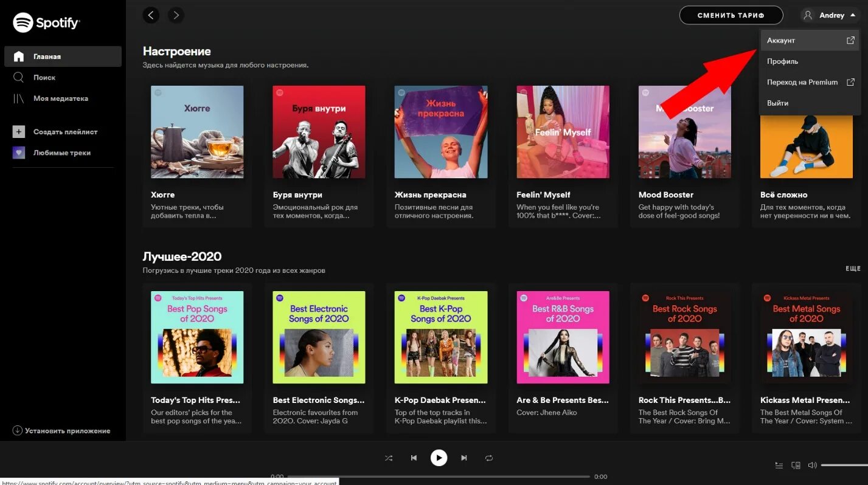Skip to next track
Image resolution: width=868 pixels, height=485 pixels.
coord(464,458)
